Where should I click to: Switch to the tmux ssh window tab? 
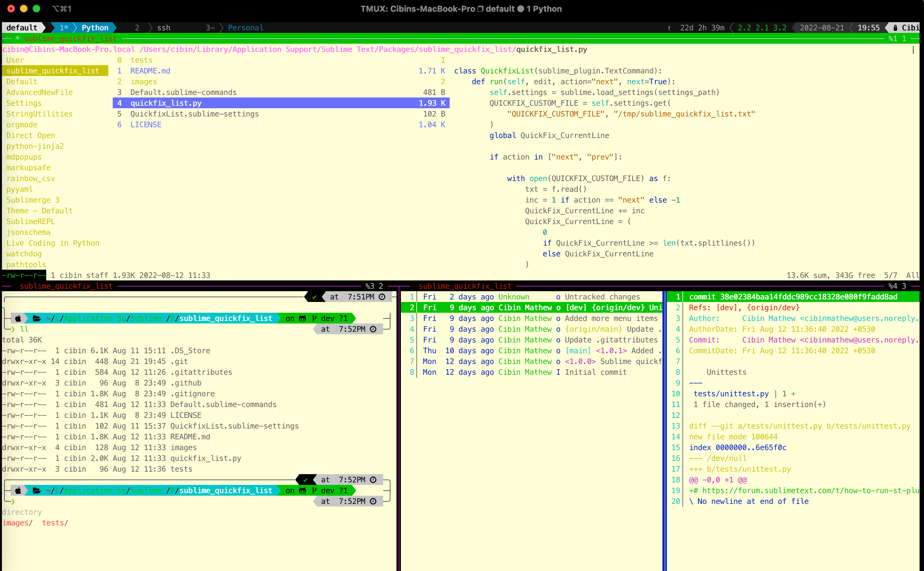click(163, 28)
